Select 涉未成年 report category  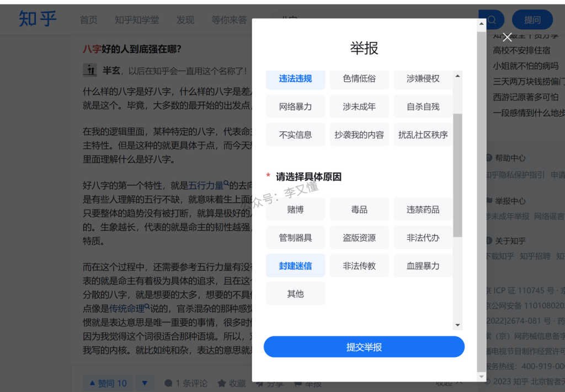tap(359, 106)
